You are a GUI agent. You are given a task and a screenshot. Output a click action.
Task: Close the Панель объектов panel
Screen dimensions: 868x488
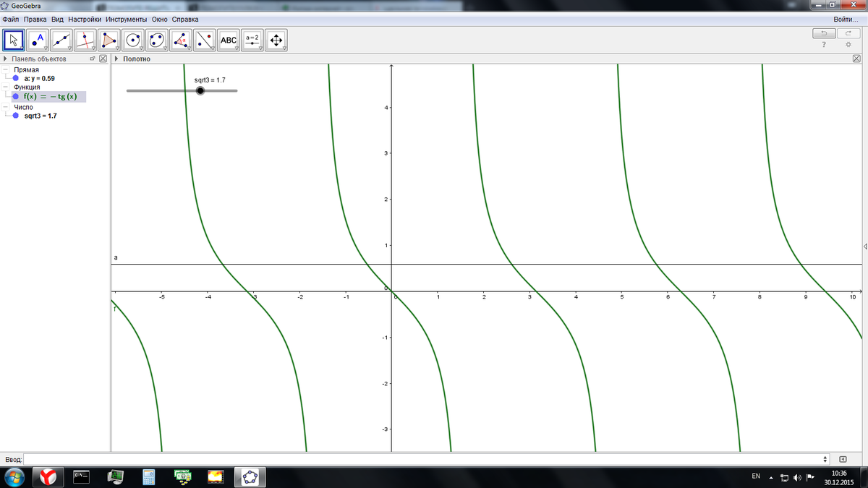(103, 59)
